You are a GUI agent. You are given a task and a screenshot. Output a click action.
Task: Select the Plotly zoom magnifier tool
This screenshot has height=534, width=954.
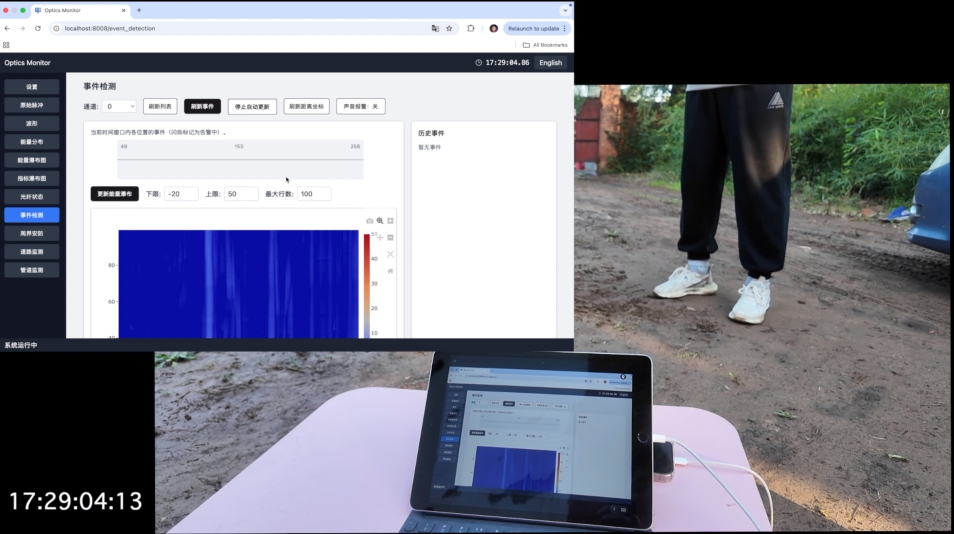coord(380,220)
